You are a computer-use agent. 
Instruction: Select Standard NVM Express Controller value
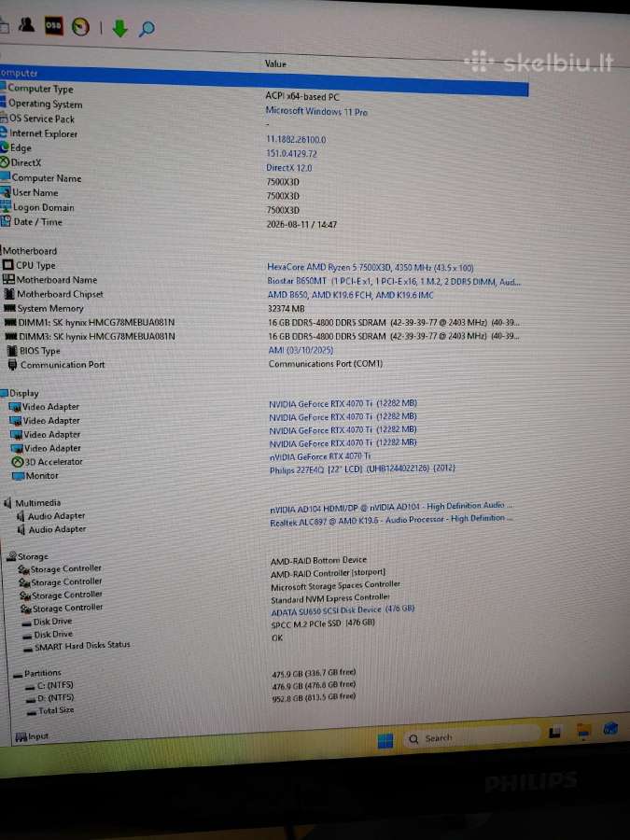point(330,598)
